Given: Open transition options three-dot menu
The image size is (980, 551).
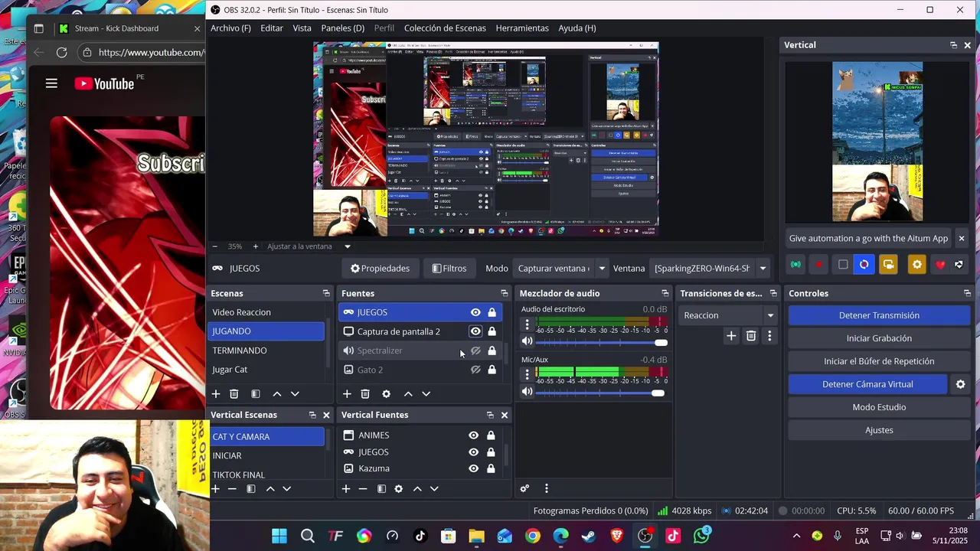Looking at the screenshot, I should [x=769, y=336].
